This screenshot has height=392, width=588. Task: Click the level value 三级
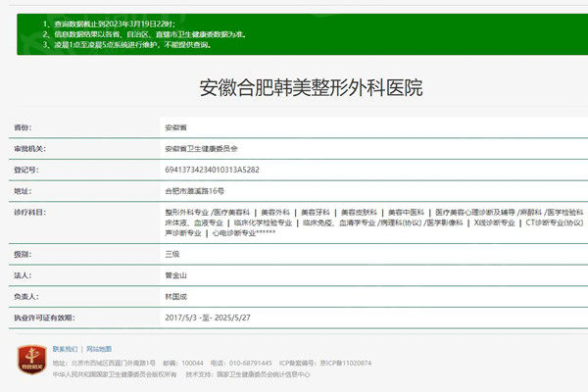(x=172, y=254)
